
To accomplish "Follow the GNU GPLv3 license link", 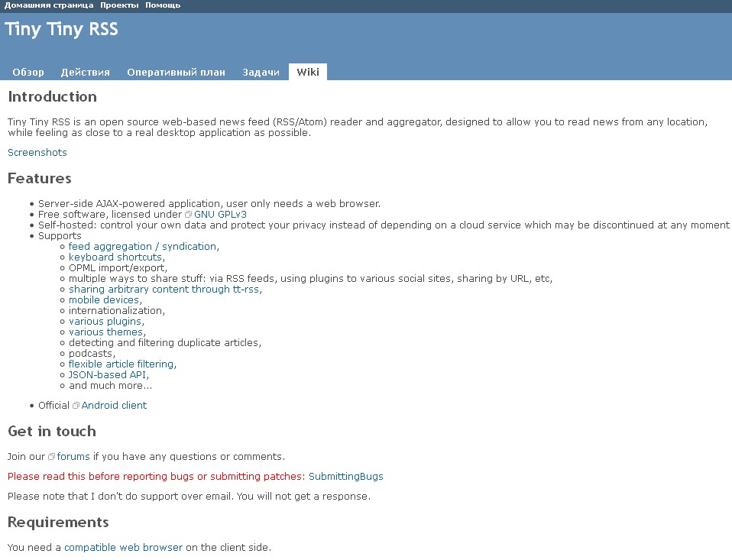I will 220,215.
